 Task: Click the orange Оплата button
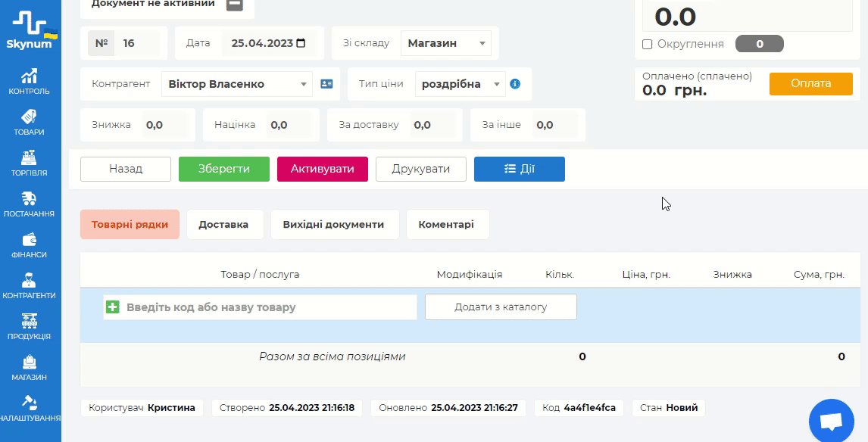811,83
